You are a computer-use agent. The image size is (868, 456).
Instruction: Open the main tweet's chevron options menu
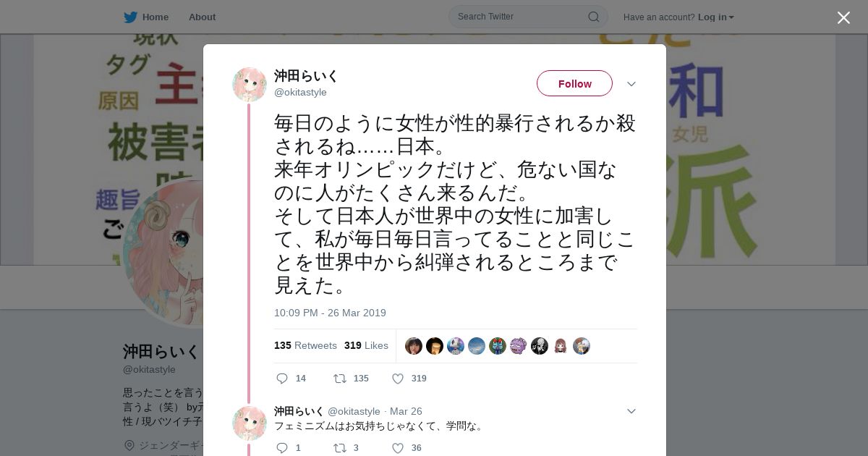[631, 84]
